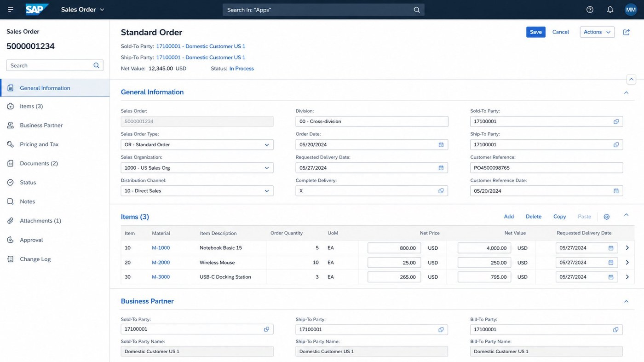Open material M-1000 link
Viewport: 644px width, 362px height.
[161, 248]
